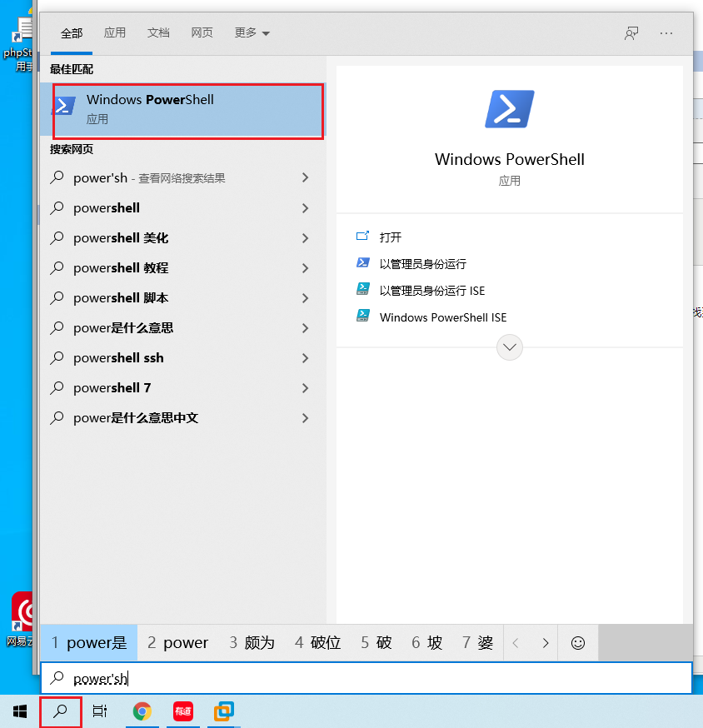Click the 打开 open icon
Viewport: 703px width, 728px height.
(x=362, y=236)
